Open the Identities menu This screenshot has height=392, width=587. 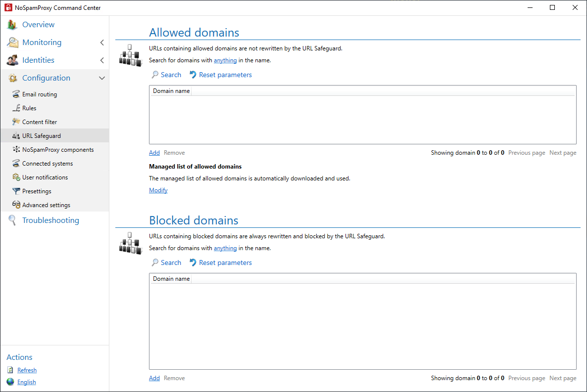38,60
